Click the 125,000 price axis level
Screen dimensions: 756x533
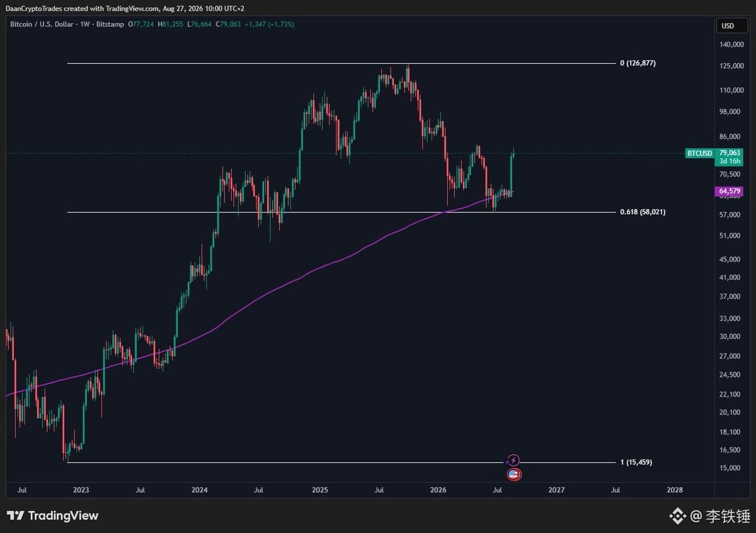732,67
